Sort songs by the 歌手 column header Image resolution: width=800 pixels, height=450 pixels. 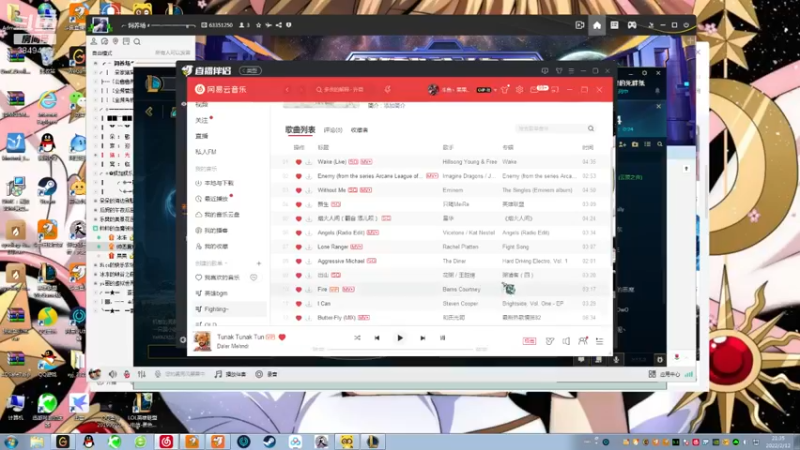[x=448, y=147]
